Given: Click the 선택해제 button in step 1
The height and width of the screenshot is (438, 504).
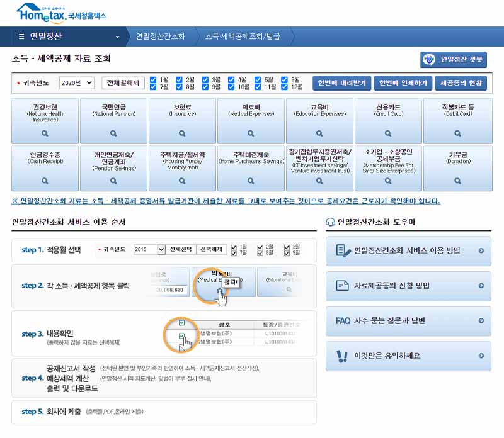Looking at the screenshot, I should click(211, 249).
